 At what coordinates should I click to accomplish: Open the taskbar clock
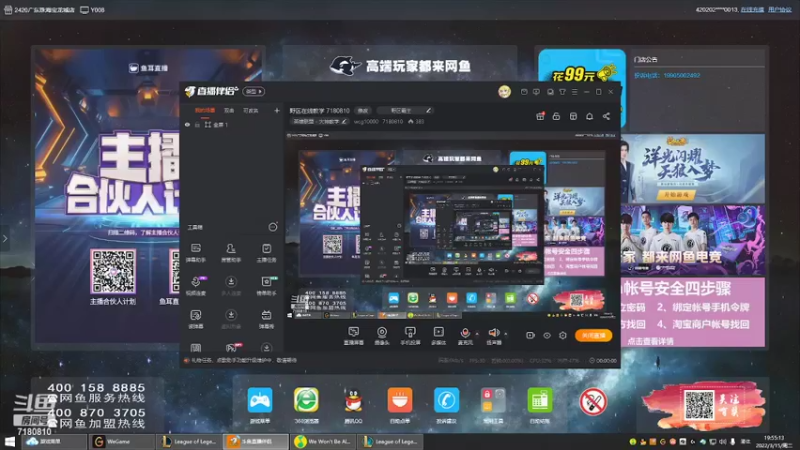click(x=774, y=441)
